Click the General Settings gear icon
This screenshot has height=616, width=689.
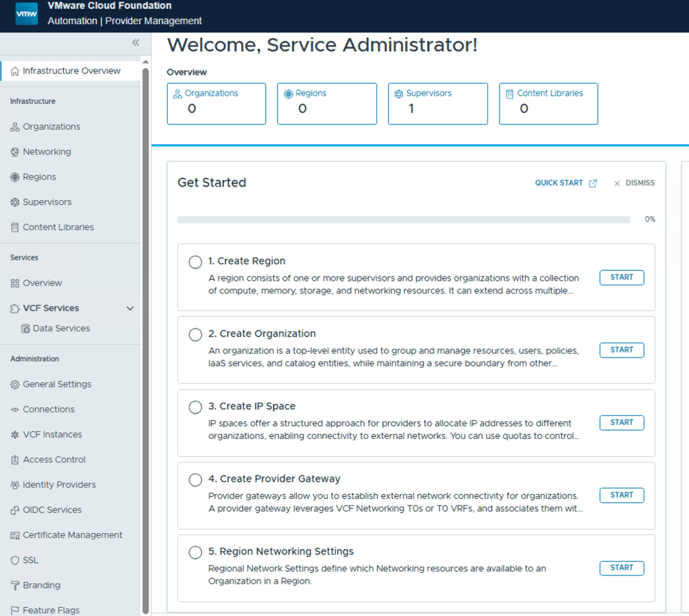click(x=15, y=384)
